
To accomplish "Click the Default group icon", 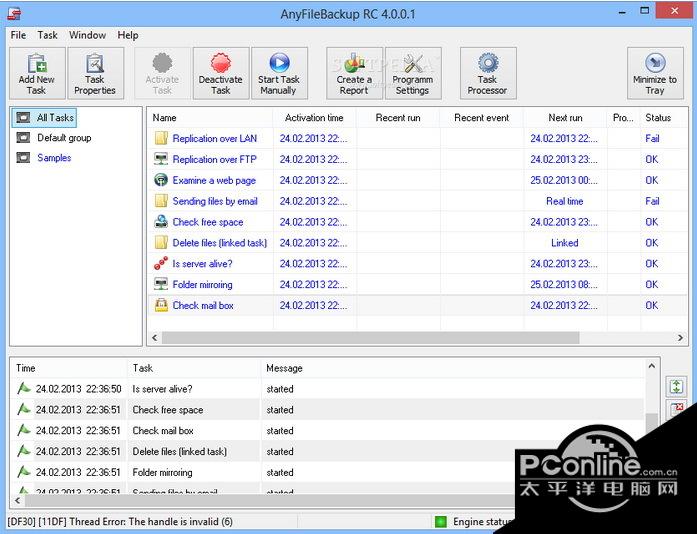I will (23, 138).
